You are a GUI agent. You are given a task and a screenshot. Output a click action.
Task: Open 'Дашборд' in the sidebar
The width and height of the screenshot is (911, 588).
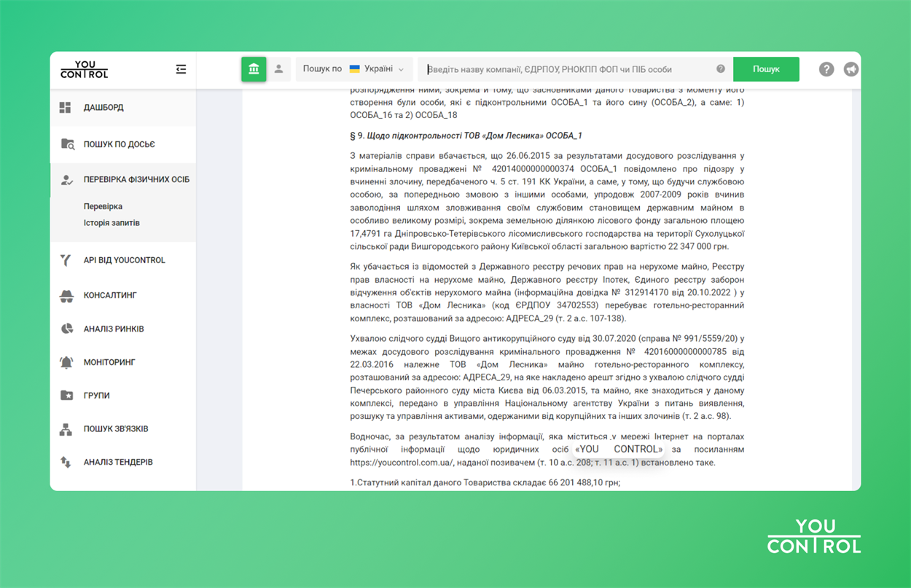pyautogui.click(x=103, y=107)
